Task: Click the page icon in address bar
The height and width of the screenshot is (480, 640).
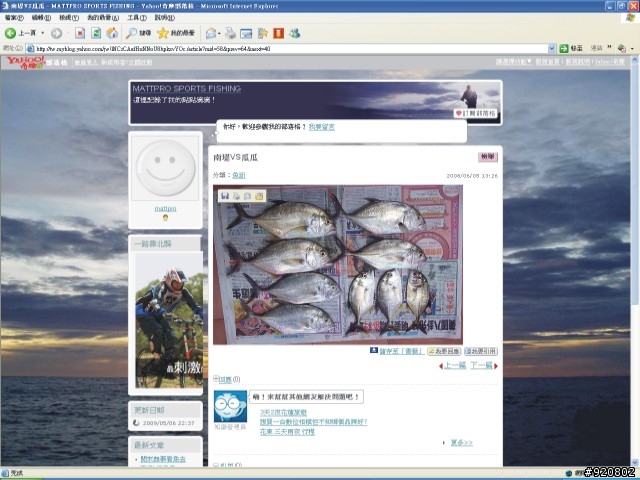Action: (30, 49)
